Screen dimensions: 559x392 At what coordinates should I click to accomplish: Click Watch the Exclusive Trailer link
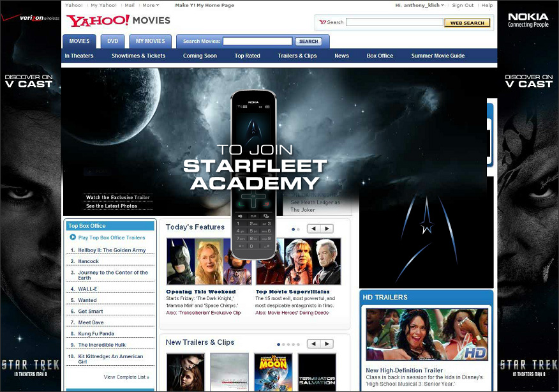click(117, 198)
